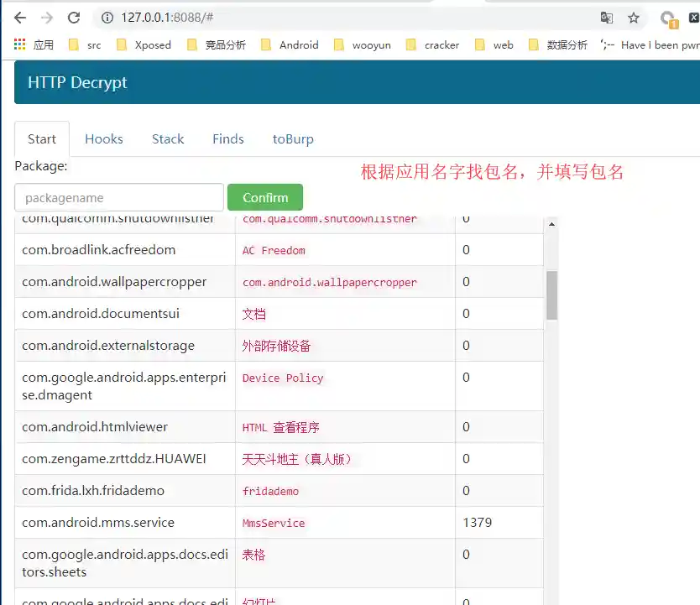Open the wooyun bookmark folder
The image size is (700, 605).
362,44
